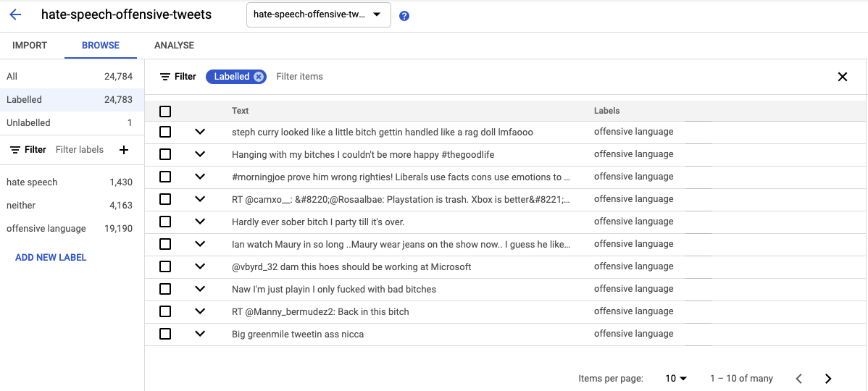868x391 pixels.
Task: Go to previous page of items
Action: coord(798,379)
